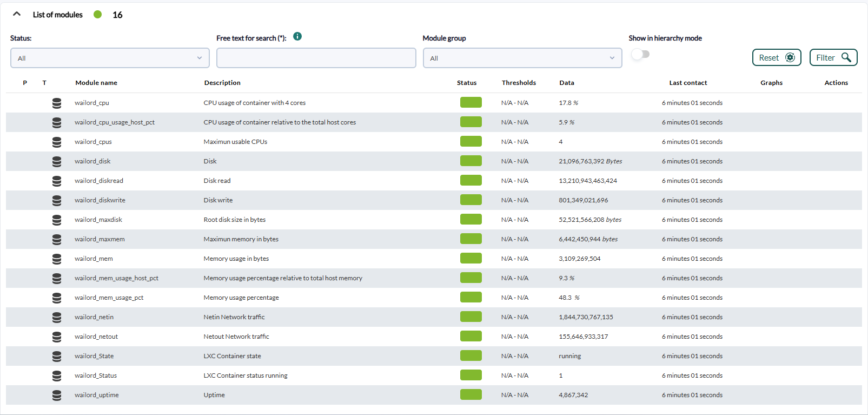
Task: Click the module name wailord_diskwrite
Action: coord(100,200)
